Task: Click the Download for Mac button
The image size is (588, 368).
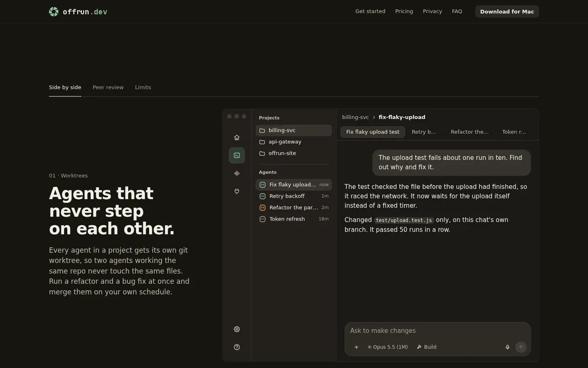Action: click(x=507, y=11)
